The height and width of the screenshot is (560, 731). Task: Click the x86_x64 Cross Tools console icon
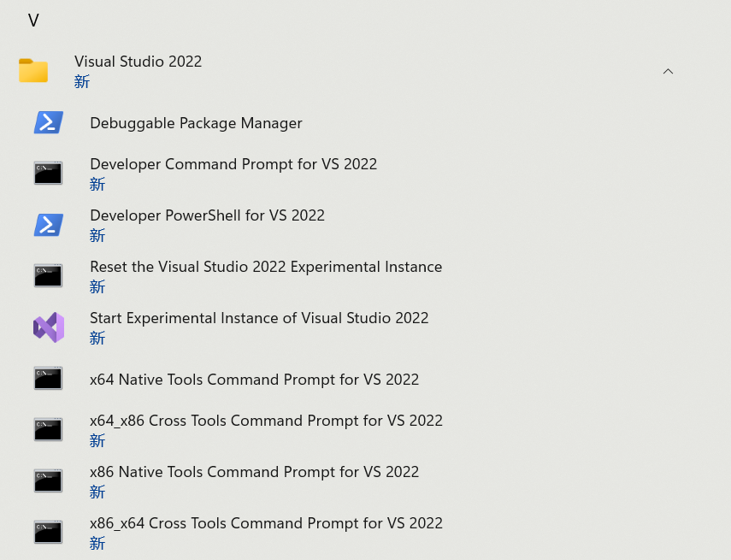(x=48, y=532)
